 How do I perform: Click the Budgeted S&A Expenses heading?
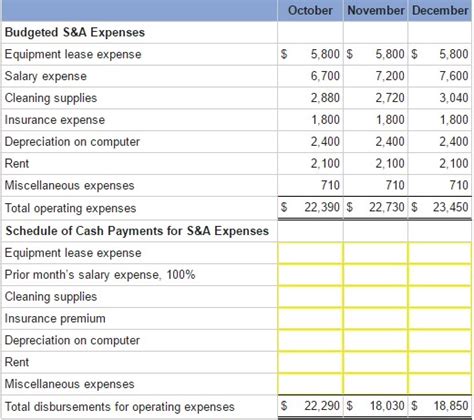click(75, 32)
